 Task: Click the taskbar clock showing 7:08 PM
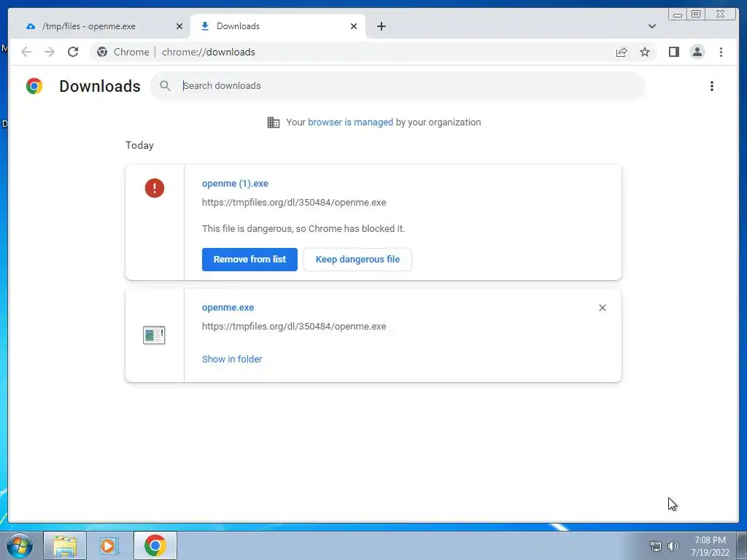pos(710,546)
